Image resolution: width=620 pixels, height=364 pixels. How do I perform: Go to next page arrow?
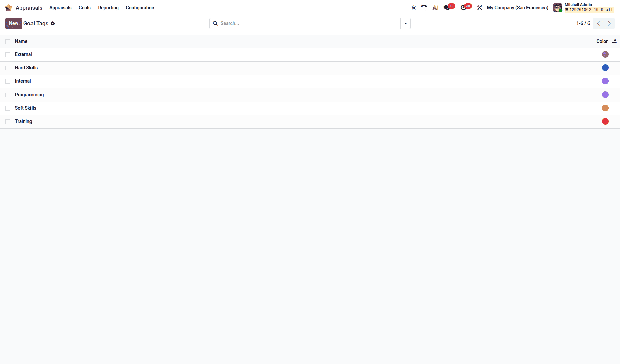[x=609, y=23]
